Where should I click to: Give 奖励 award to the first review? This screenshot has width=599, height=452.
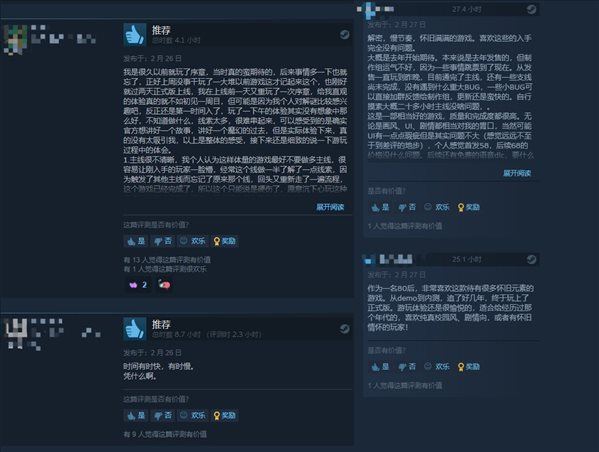click(225, 241)
